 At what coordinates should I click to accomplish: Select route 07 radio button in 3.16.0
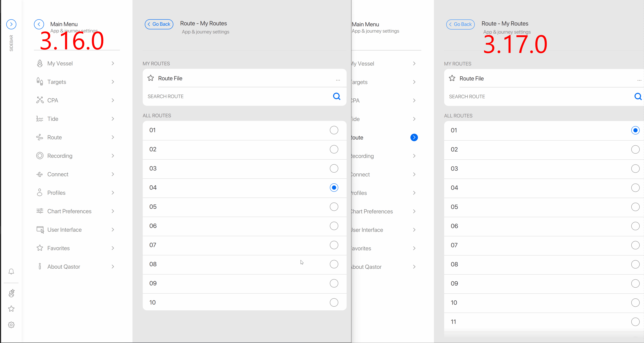(x=334, y=245)
